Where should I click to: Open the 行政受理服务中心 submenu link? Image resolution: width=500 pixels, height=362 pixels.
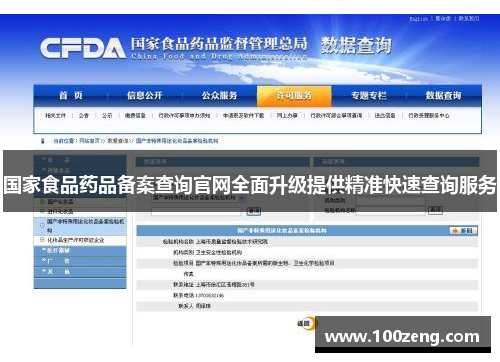[x=429, y=116]
